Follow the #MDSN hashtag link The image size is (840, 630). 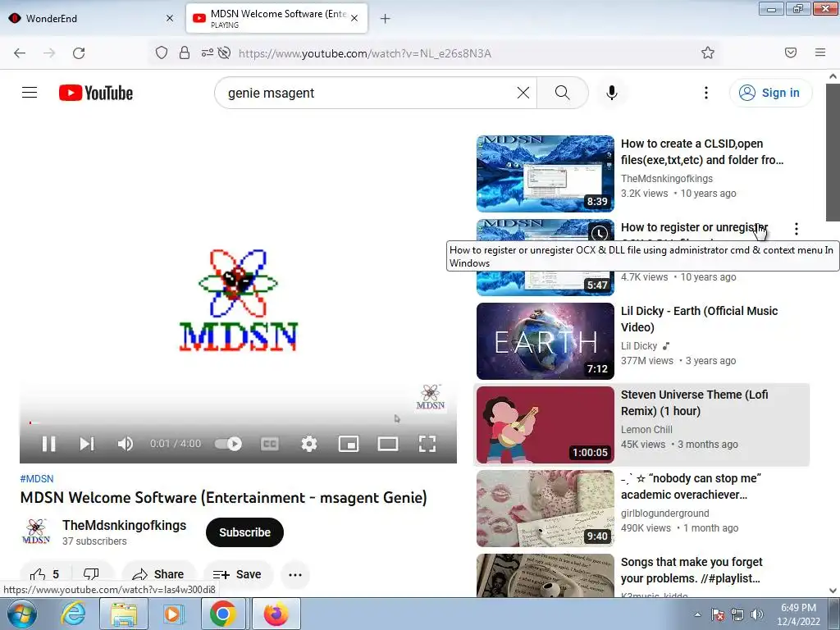[x=36, y=479]
